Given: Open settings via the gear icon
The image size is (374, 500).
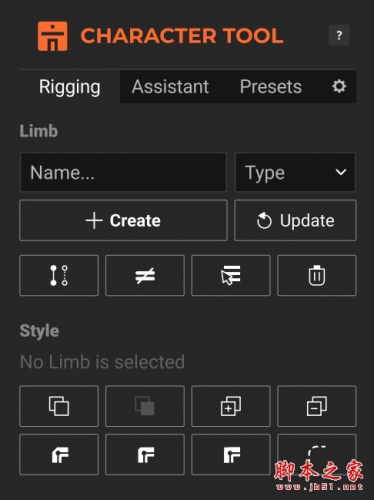Looking at the screenshot, I should pos(339,87).
